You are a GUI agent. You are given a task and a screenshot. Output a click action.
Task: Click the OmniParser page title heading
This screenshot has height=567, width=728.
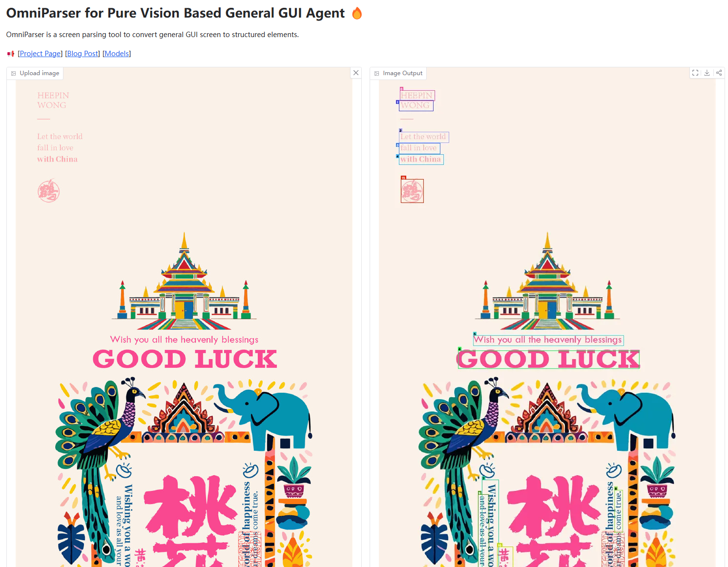(x=175, y=13)
